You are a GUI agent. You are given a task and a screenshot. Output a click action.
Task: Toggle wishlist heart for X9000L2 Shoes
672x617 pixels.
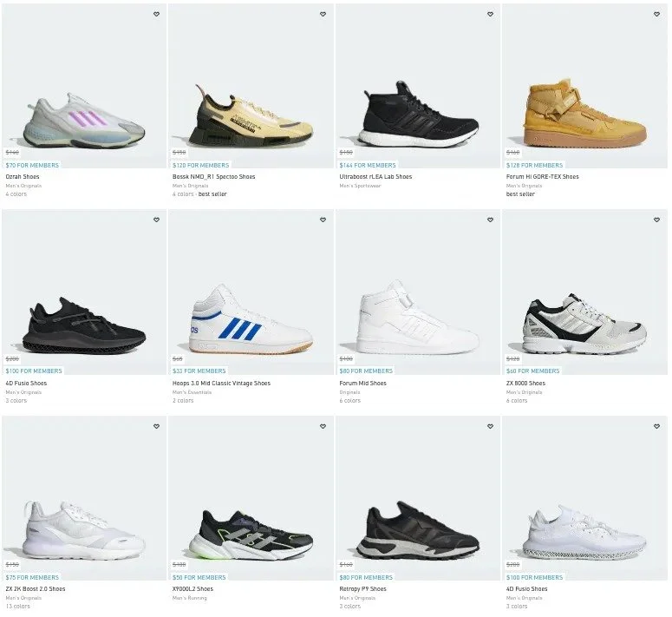(323, 426)
